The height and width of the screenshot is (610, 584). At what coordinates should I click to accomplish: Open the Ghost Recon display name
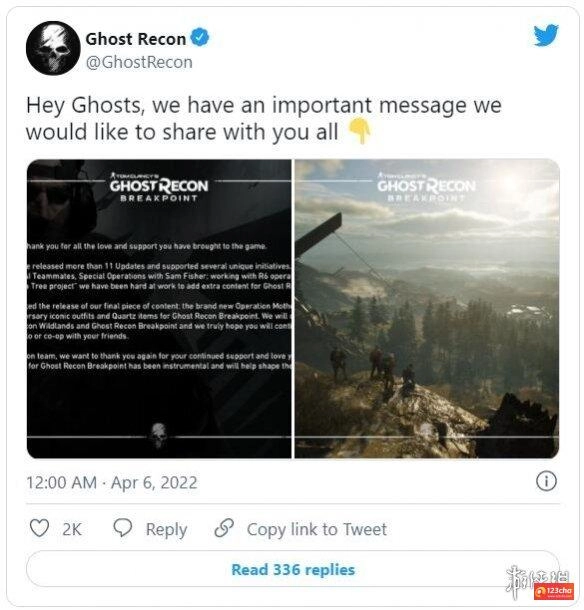click(135, 39)
